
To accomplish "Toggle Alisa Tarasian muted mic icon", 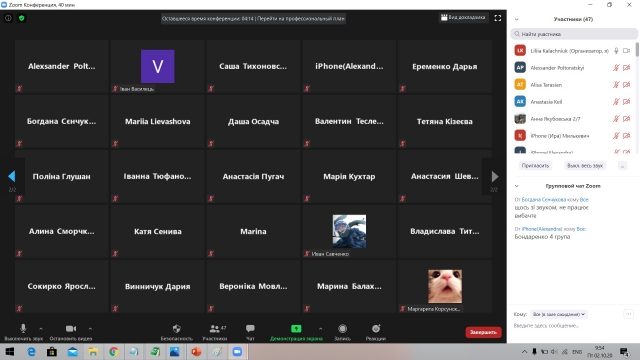I will coord(616,84).
